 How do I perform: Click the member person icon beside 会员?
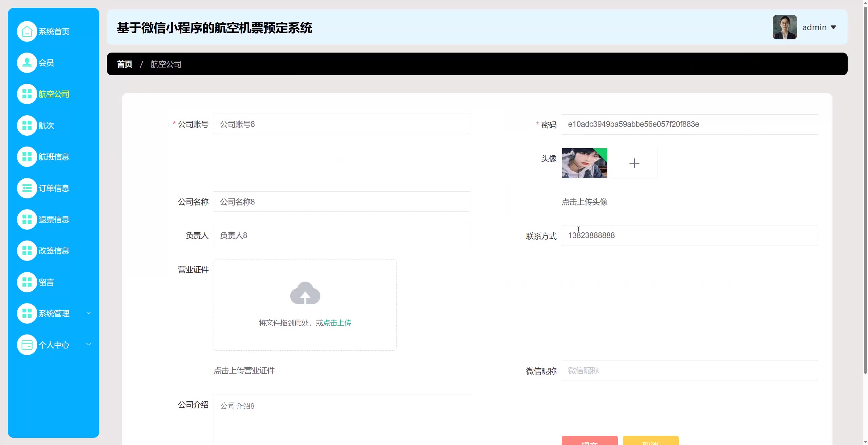[x=27, y=63]
